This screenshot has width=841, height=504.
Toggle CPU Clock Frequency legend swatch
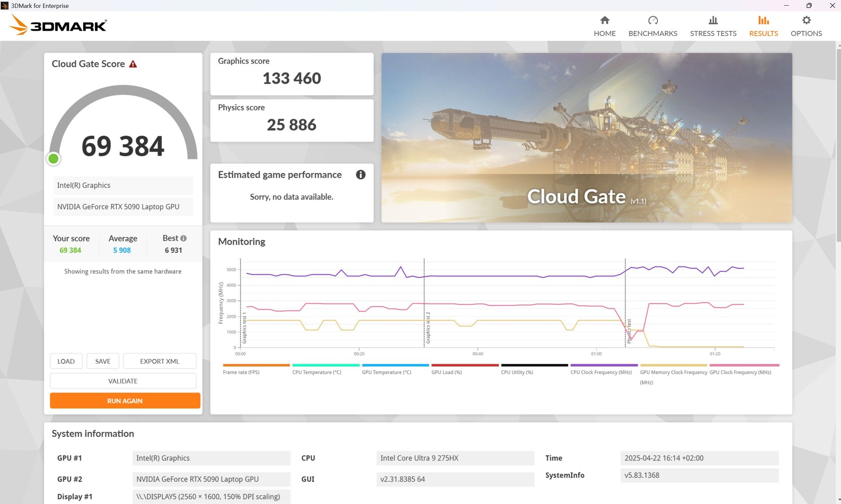click(x=604, y=365)
